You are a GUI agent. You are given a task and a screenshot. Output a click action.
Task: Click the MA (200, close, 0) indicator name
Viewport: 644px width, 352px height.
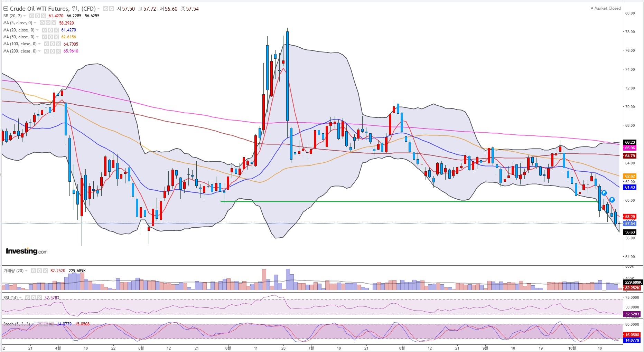coord(20,51)
